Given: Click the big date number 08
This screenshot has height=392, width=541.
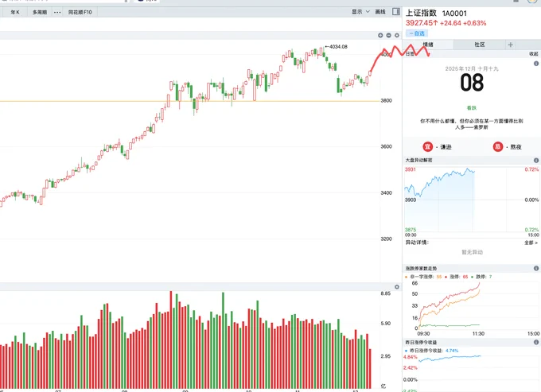Looking at the screenshot, I should coord(472,83).
